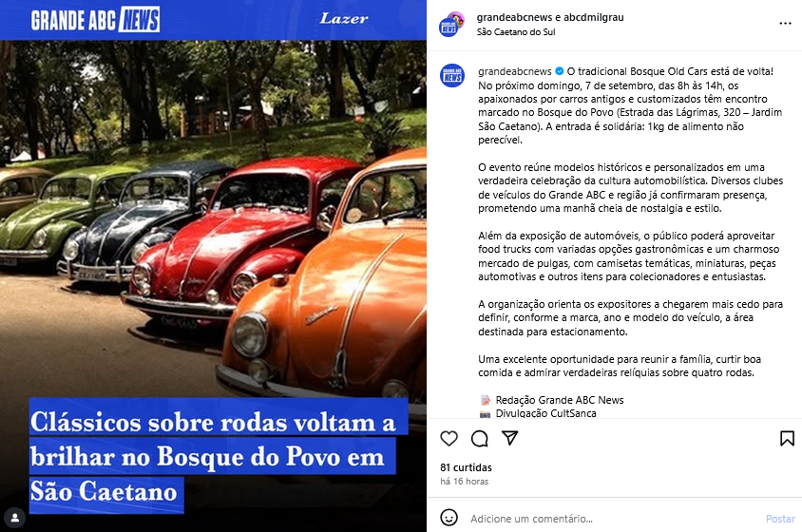This screenshot has width=802, height=532.
Task: Like the post with the heart icon
Action: click(x=449, y=438)
